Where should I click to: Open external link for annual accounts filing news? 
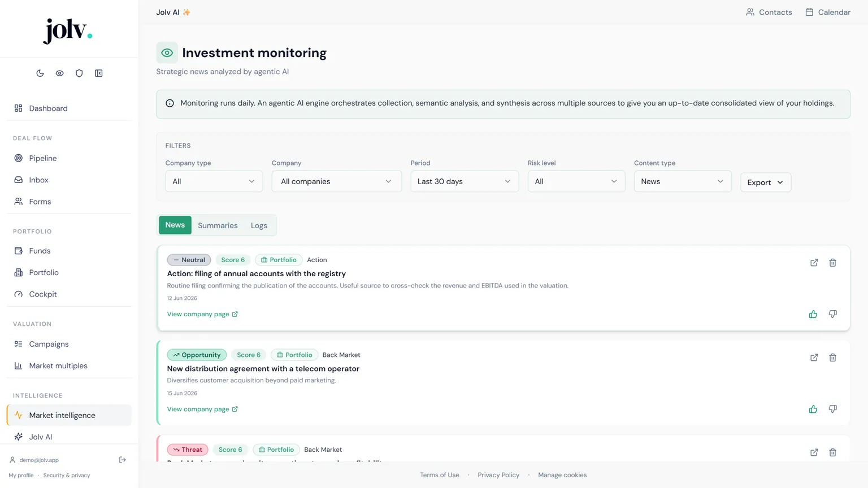814,263
